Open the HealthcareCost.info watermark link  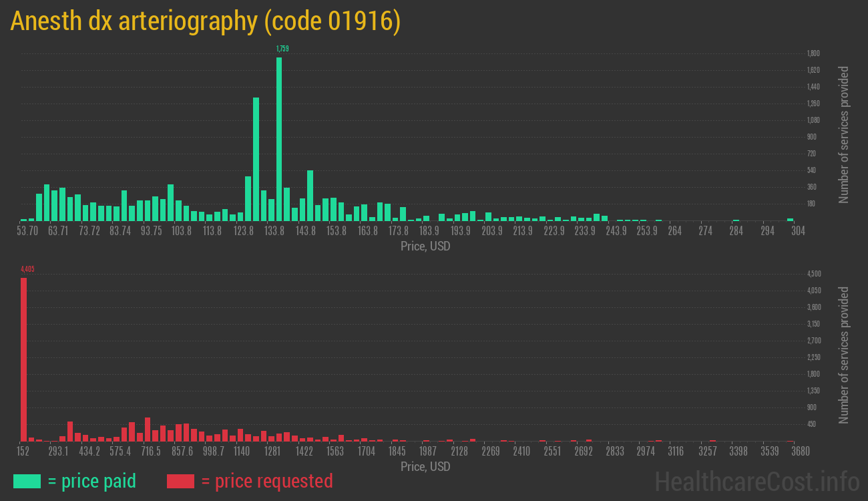(x=756, y=481)
